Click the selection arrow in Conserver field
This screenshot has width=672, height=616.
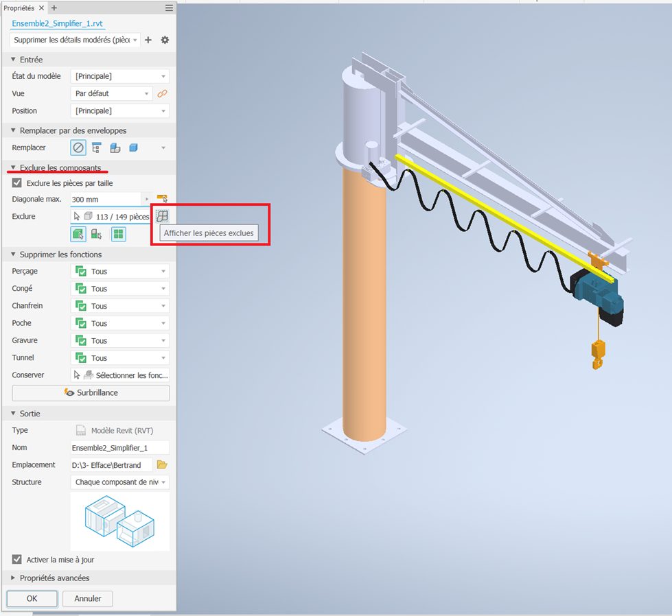pyautogui.click(x=77, y=375)
